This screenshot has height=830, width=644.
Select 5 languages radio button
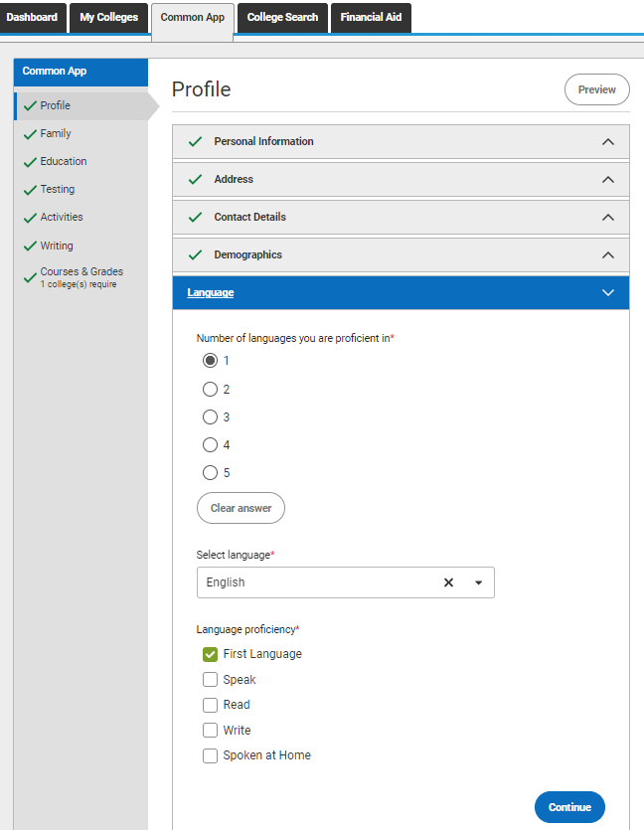pyautogui.click(x=210, y=472)
